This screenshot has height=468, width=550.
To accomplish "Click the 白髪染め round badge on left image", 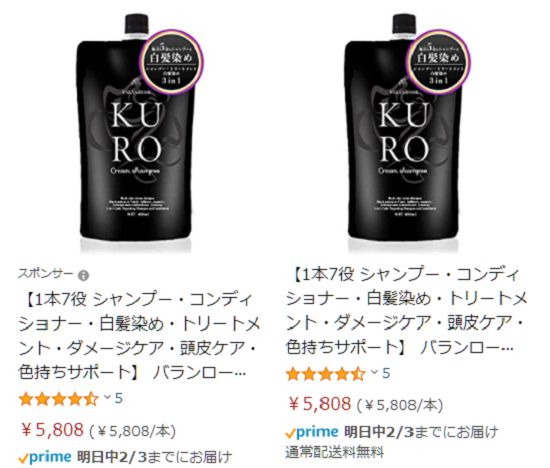I will 171,63.
